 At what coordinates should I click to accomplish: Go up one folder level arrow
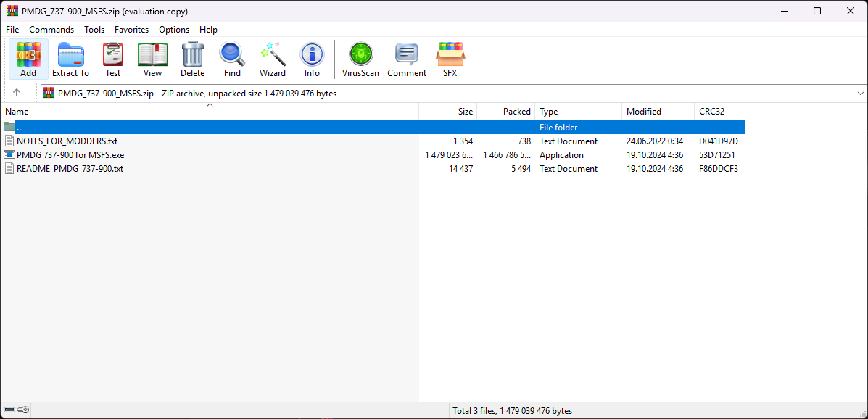(x=17, y=93)
